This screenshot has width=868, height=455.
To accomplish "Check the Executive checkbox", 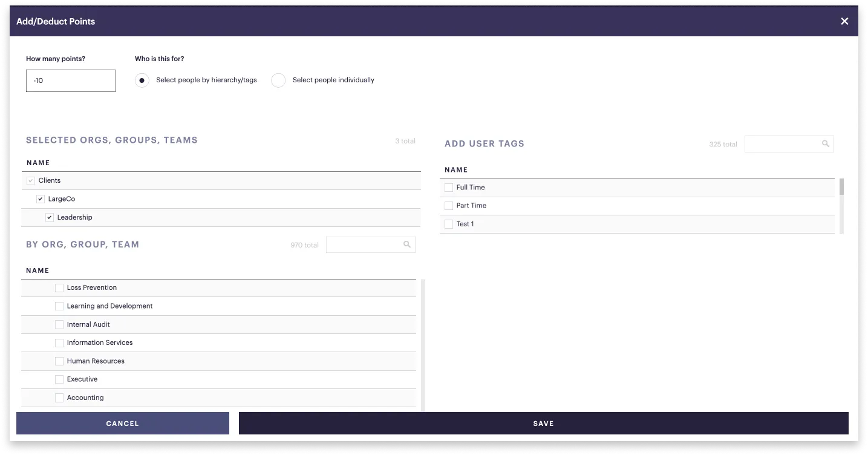I will 59,379.
